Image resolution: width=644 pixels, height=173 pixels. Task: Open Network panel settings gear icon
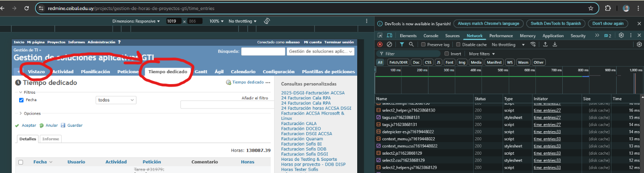pos(639,44)
